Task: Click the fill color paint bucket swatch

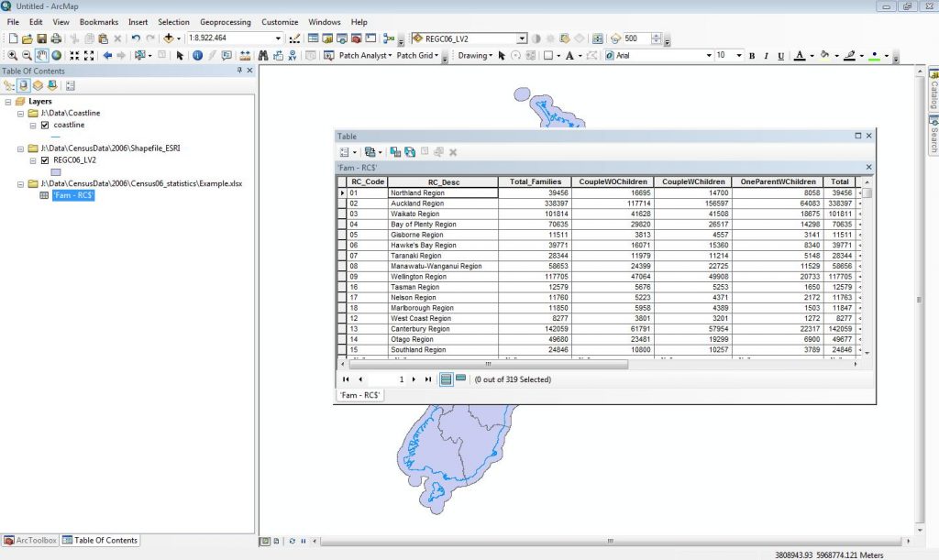Action: click(824, 56)
